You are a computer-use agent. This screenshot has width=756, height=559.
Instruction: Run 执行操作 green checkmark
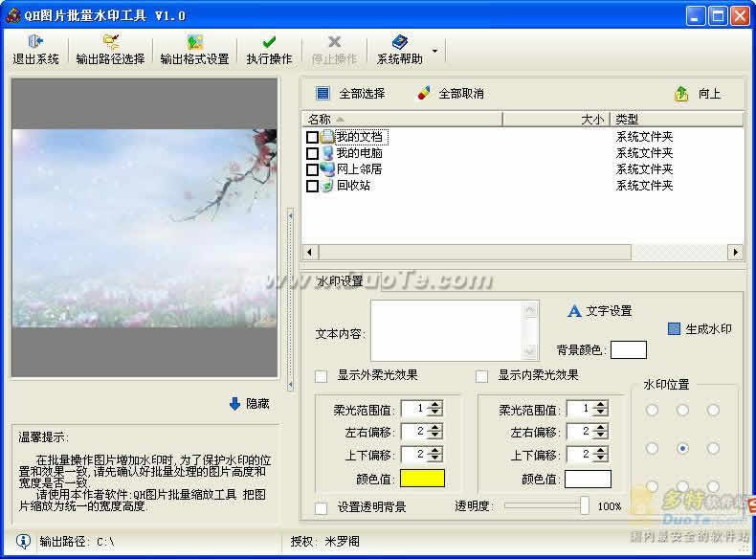(269, 42)
